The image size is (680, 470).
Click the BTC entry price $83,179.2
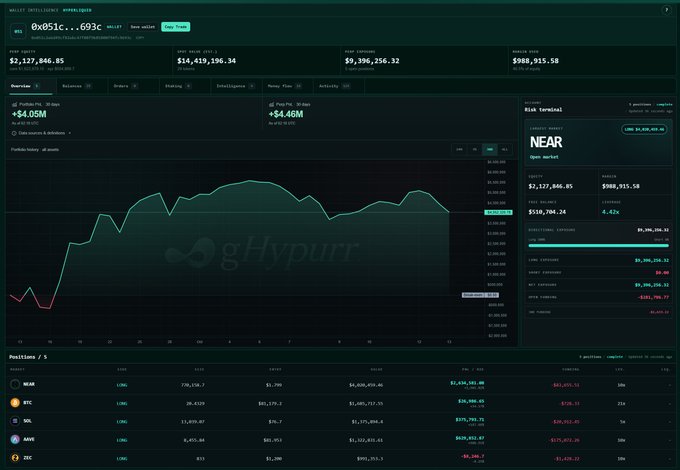270,404
